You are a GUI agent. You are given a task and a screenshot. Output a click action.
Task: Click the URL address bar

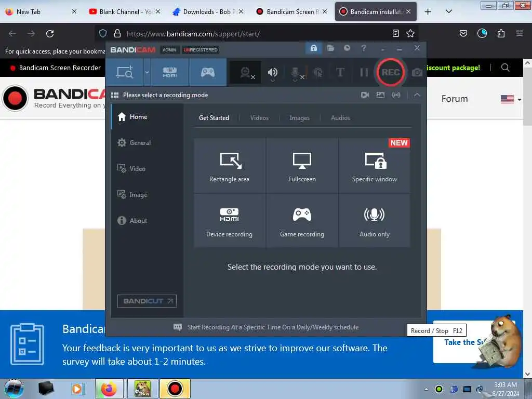coord(258,34)
